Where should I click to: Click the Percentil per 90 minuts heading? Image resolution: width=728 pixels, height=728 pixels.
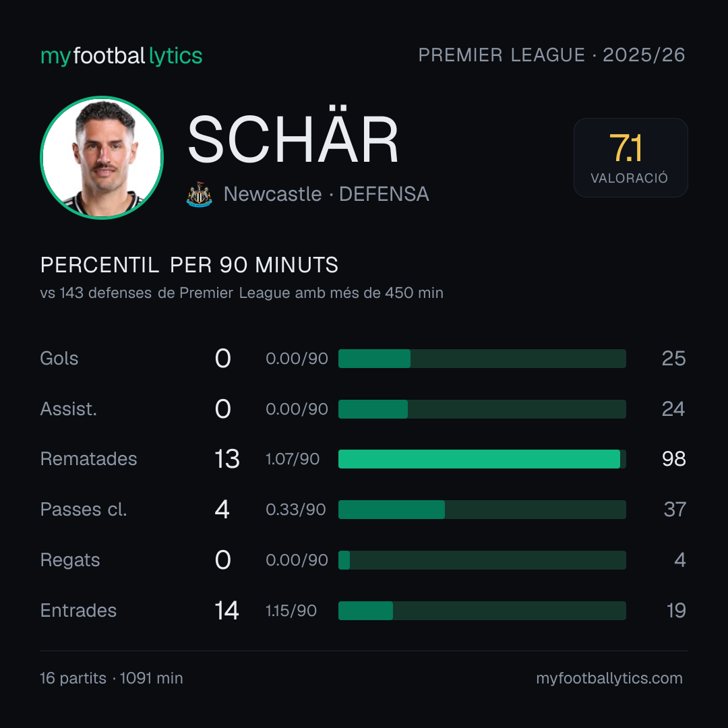click(189, 265)
